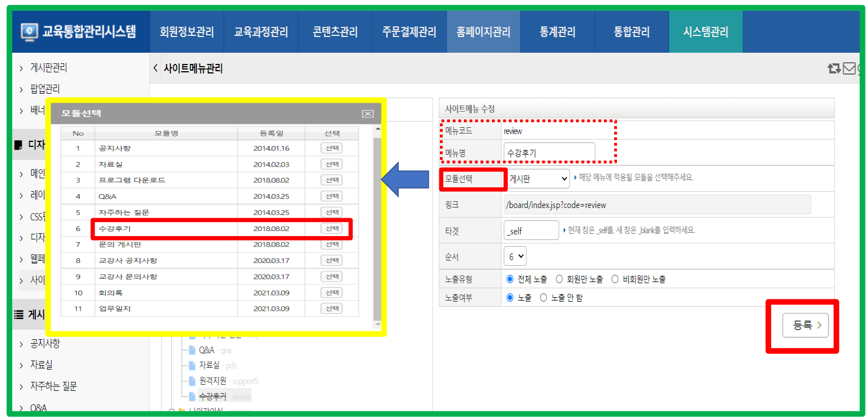The image size is (868, 420).
Task: Click the 모듈선택 popup vertical scrollbar
Action: pos(377,224)
